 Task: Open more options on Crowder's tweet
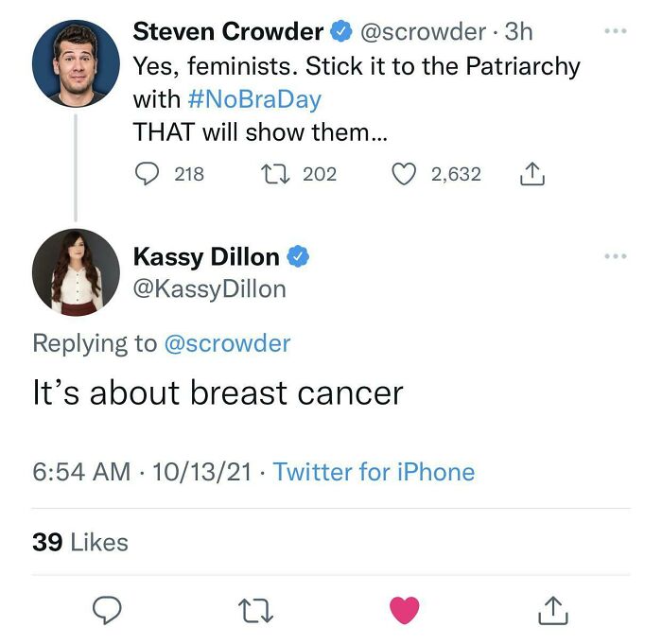point(615,31)
